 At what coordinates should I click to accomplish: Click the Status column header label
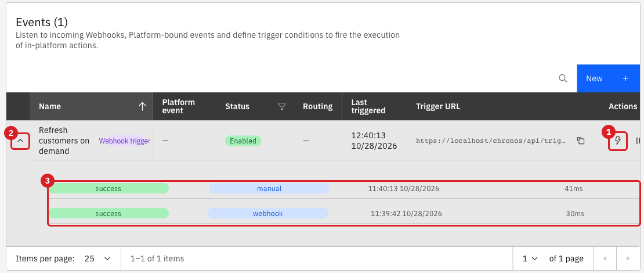(237, 106)
